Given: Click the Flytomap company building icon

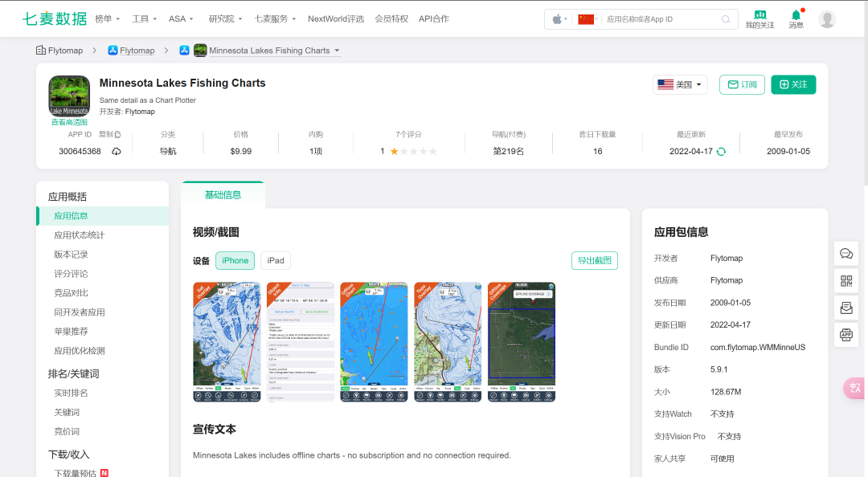Looking at the screenshot, I should point(41,51).
